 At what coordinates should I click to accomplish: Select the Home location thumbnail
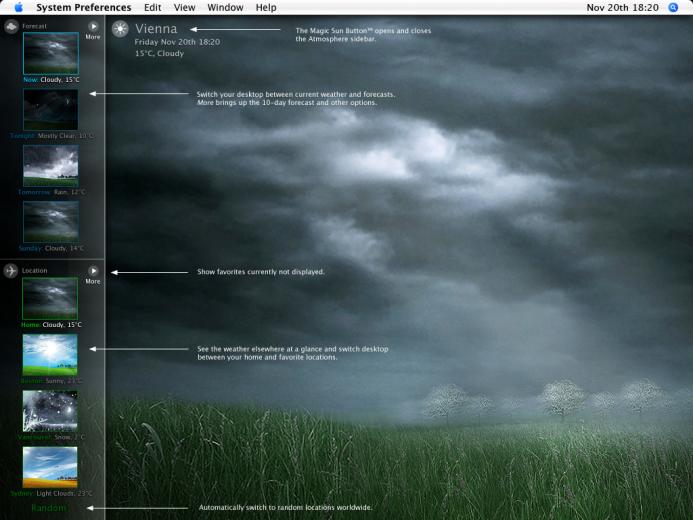[x=50, y=298]
